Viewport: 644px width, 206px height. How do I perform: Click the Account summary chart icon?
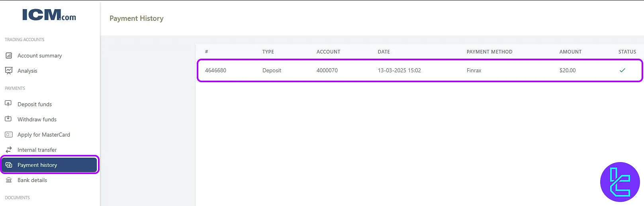pos(8,55)
